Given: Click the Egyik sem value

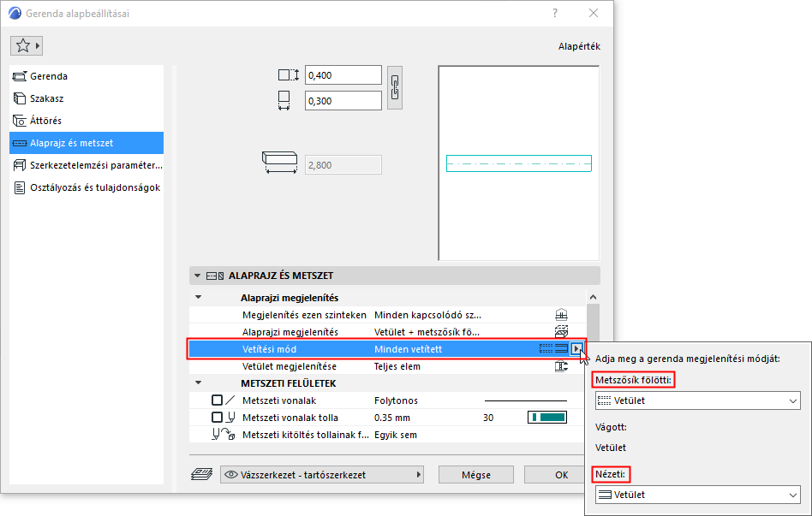Looking at the screenshot, I should tap(396, 435).
